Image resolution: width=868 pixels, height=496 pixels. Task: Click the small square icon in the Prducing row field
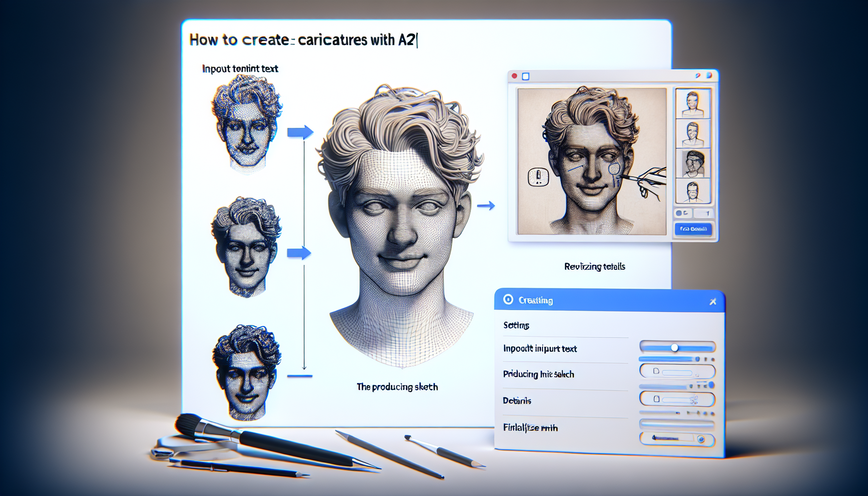tap(656, 371)
